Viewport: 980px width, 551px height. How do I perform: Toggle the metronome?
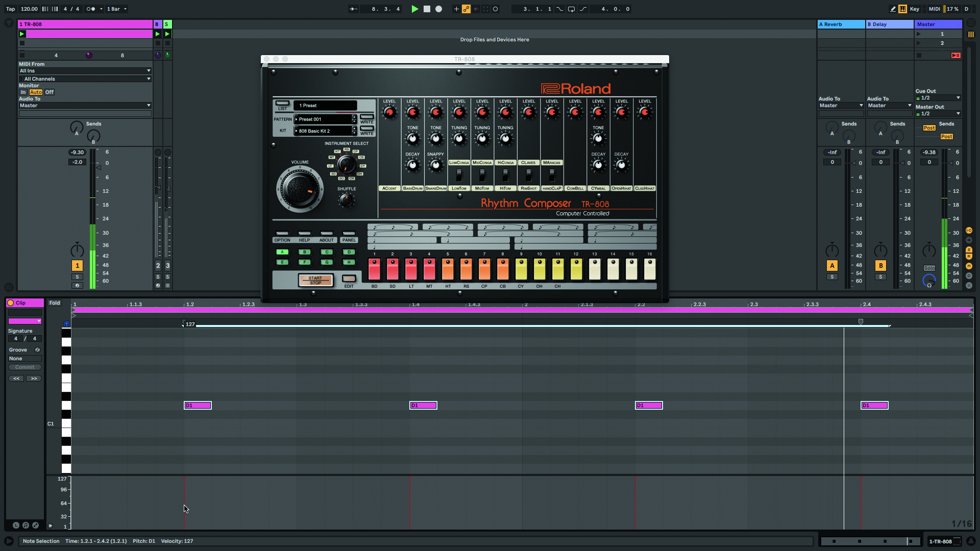(x=91, y=9)
